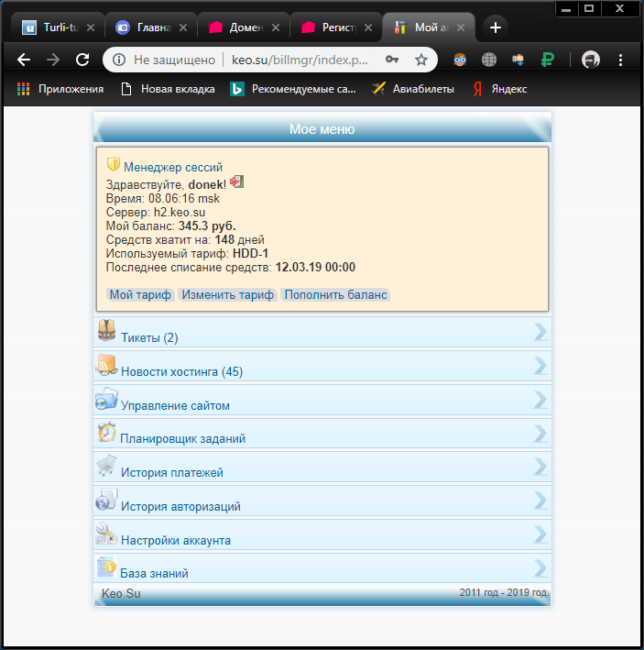Expand the Тикеты row chevron arrow
This screenshot has height=650, width=644.
540,332
